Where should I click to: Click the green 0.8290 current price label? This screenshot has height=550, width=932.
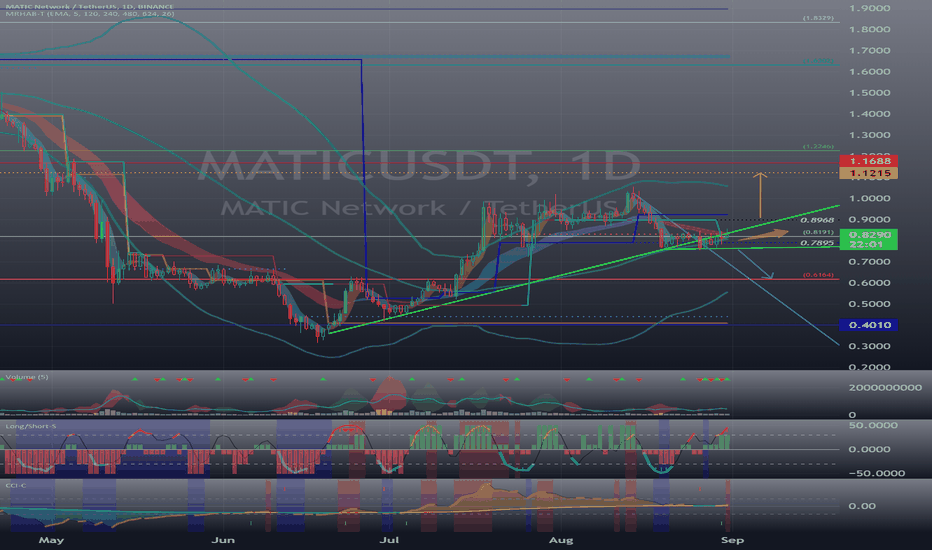coord(868,235)
